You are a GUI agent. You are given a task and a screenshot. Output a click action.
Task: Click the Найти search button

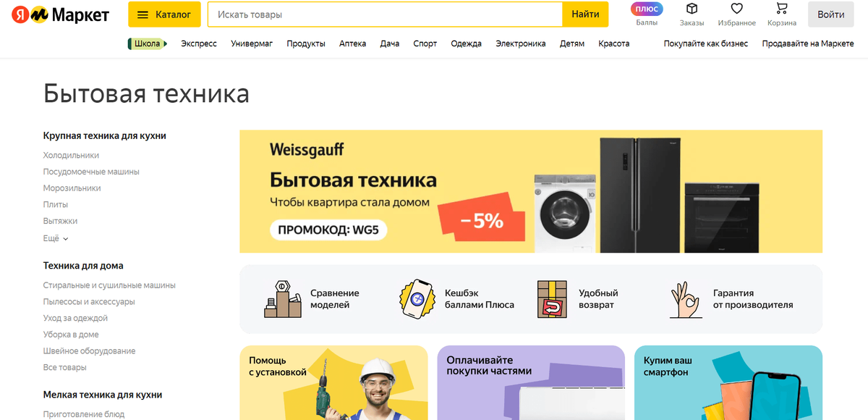coord(585,14)
